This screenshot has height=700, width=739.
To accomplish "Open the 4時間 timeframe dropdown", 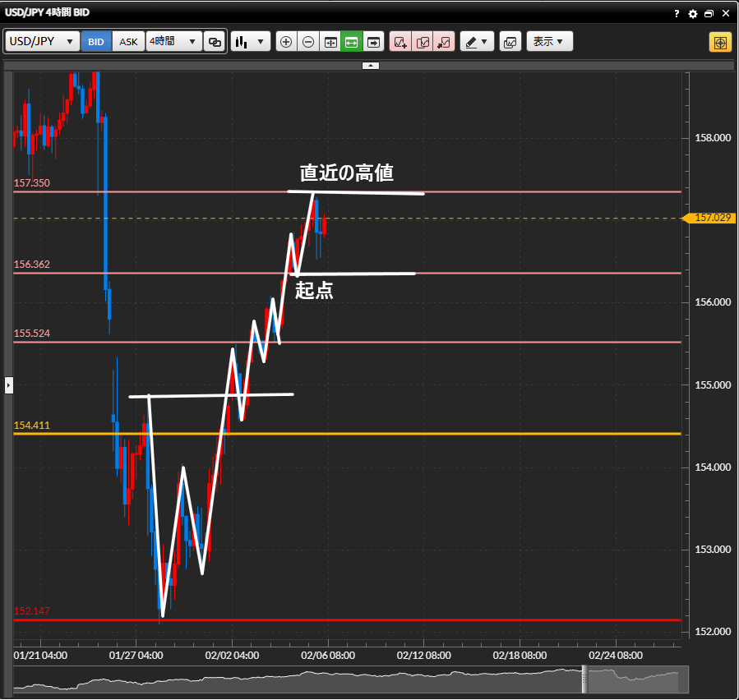I will 174,42.
